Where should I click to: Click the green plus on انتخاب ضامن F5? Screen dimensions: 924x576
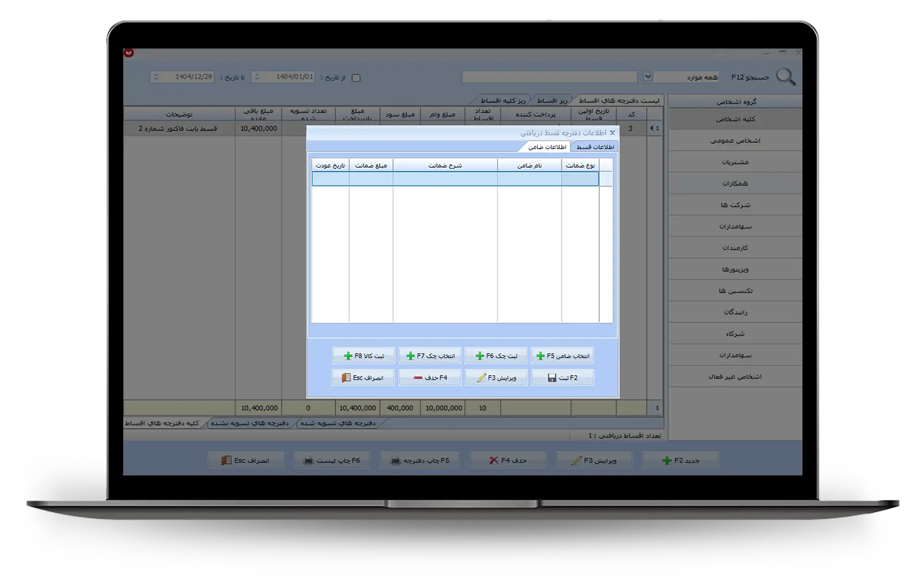tap(540, 356)
